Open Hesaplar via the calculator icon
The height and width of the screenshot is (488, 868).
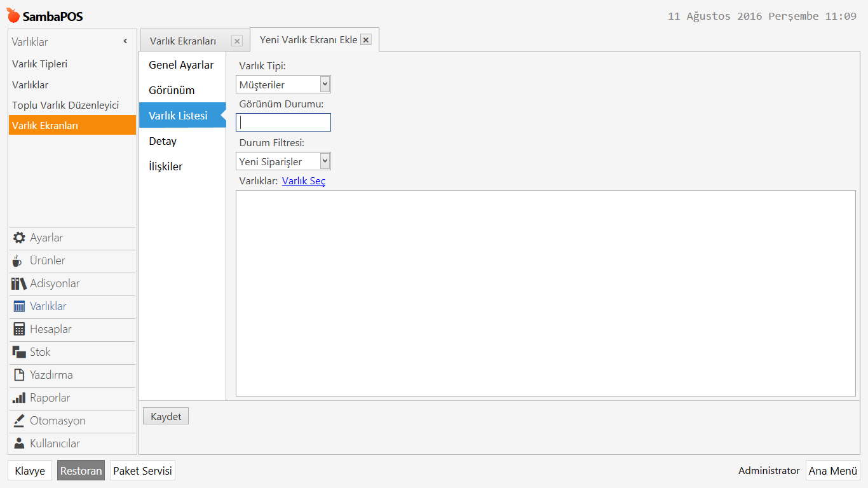[x=19, y=329]
